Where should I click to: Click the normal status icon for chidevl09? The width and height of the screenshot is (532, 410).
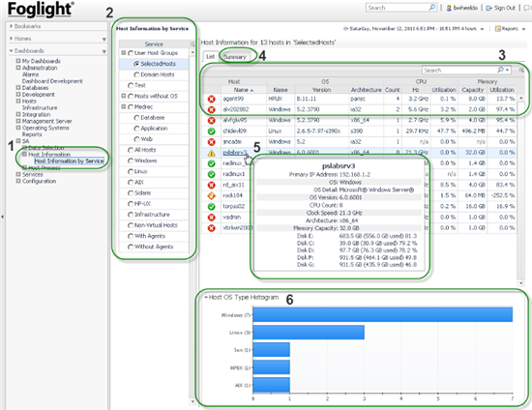tap(212, 131)
